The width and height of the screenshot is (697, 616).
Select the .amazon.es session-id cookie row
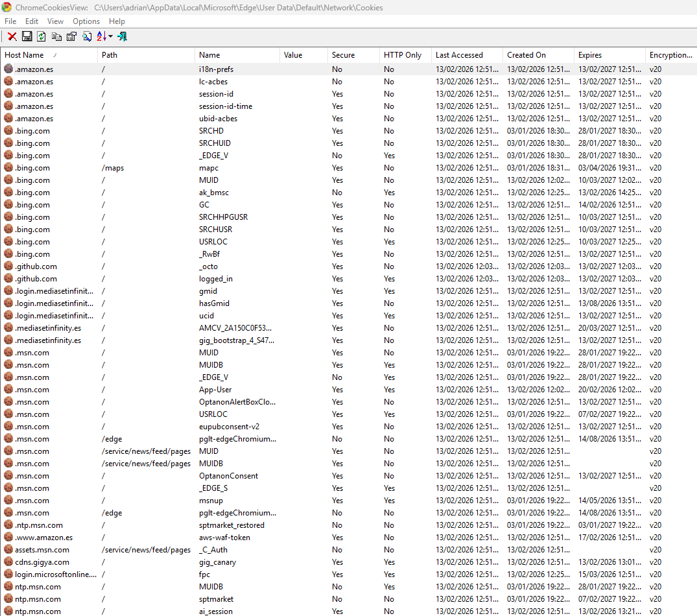pyautogui.click(x=216, y=94)
